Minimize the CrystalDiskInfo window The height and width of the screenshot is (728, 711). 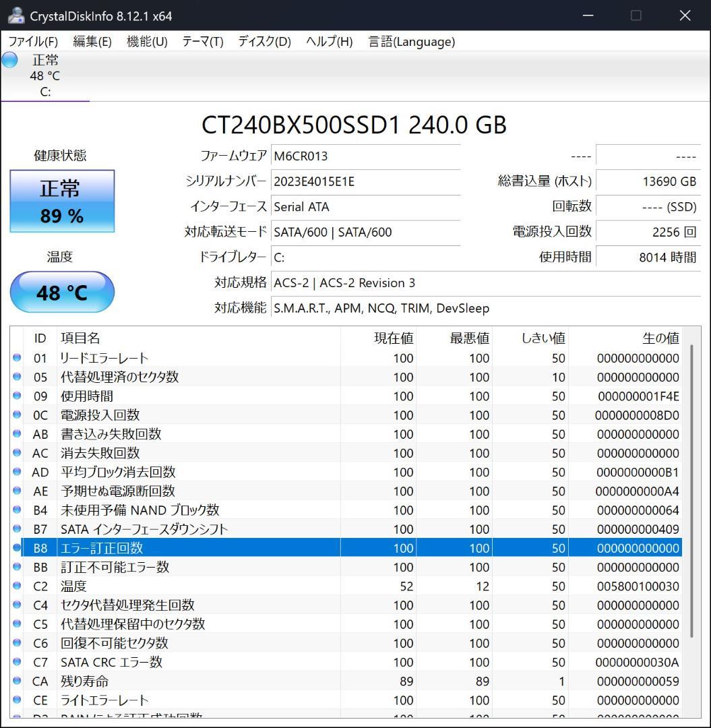pos(588,16)
